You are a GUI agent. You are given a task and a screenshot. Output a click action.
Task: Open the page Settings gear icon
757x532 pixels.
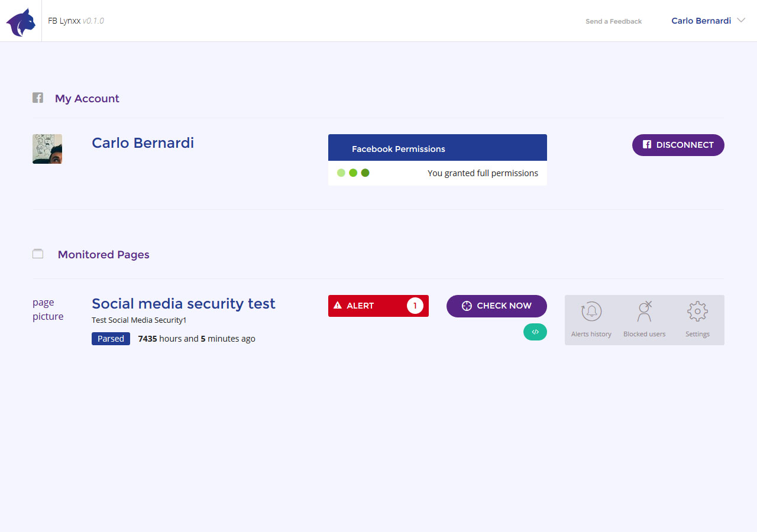coord(698,312)
